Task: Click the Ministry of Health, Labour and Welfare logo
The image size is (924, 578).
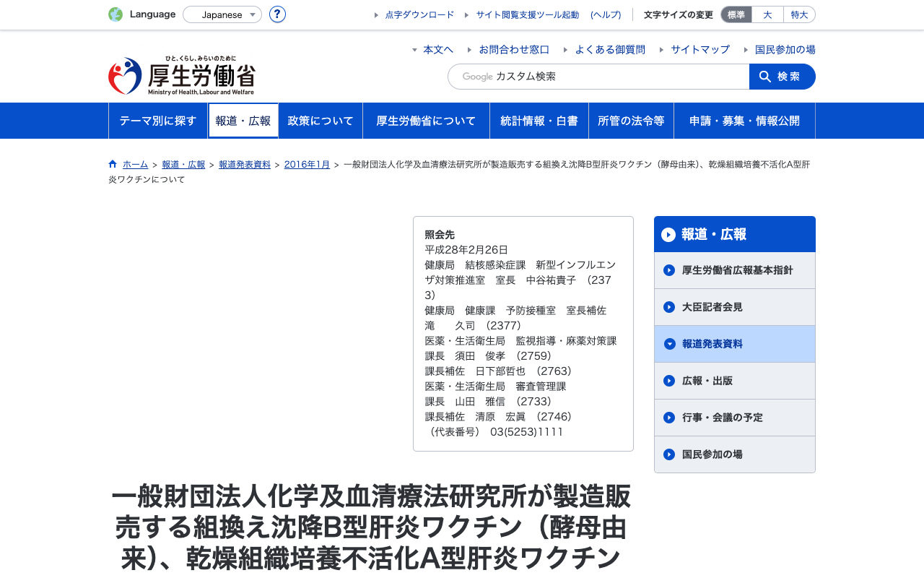Action: (x=182, y=75)
